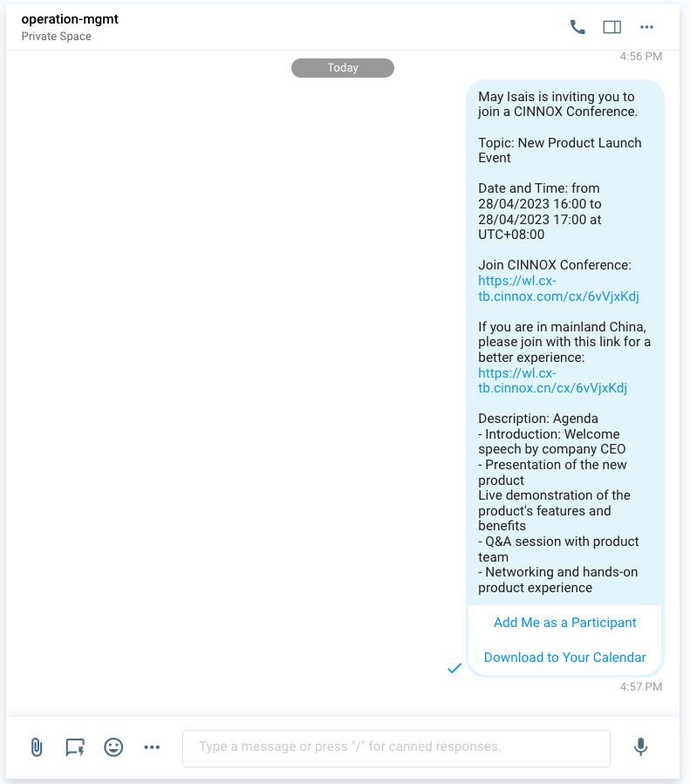
Task: Open the header more options menu
Action: tap(646, 27)
